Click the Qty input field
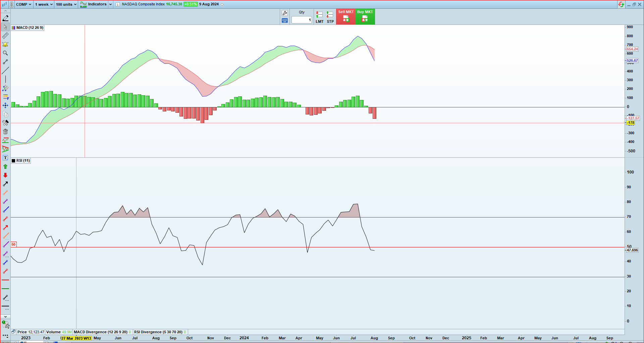The image size is (644, 343). click(x=302, y=20)
